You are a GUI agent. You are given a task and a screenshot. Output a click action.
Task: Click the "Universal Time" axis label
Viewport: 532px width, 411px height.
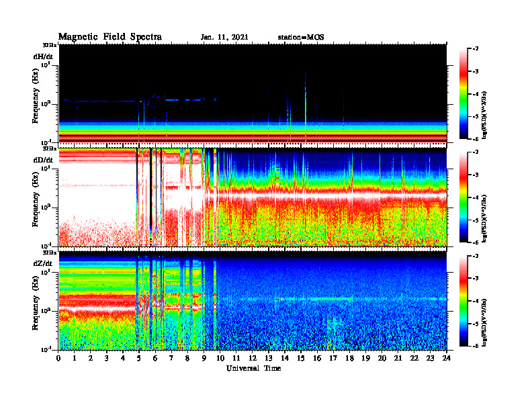click(253, 368)
